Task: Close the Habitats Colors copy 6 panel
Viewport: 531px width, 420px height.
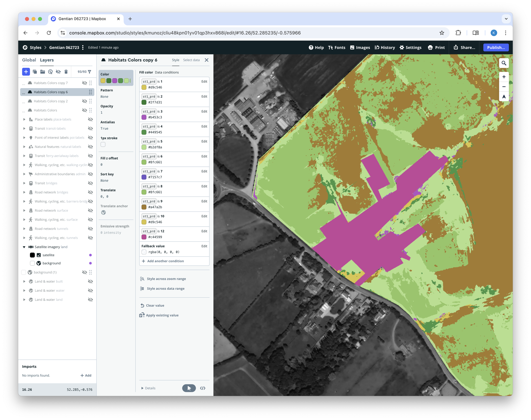Action: click(x=207, y=60)
